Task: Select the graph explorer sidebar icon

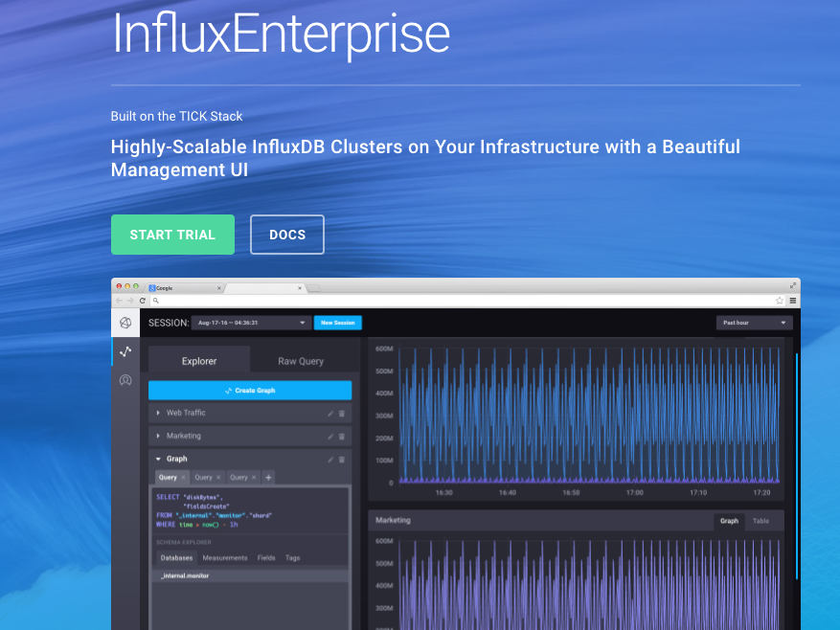Action: click(x=125, y=351)
